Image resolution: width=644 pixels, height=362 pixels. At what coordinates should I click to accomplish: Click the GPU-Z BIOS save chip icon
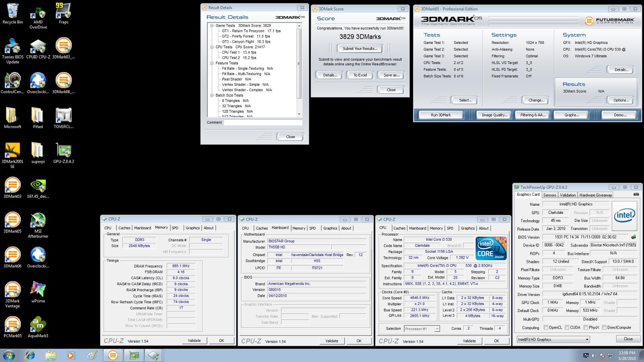[x=634, y=237]
